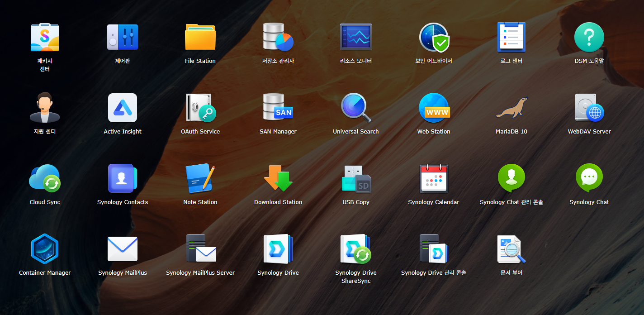Launch Synology Drive icon

click(x=278, y=249)
